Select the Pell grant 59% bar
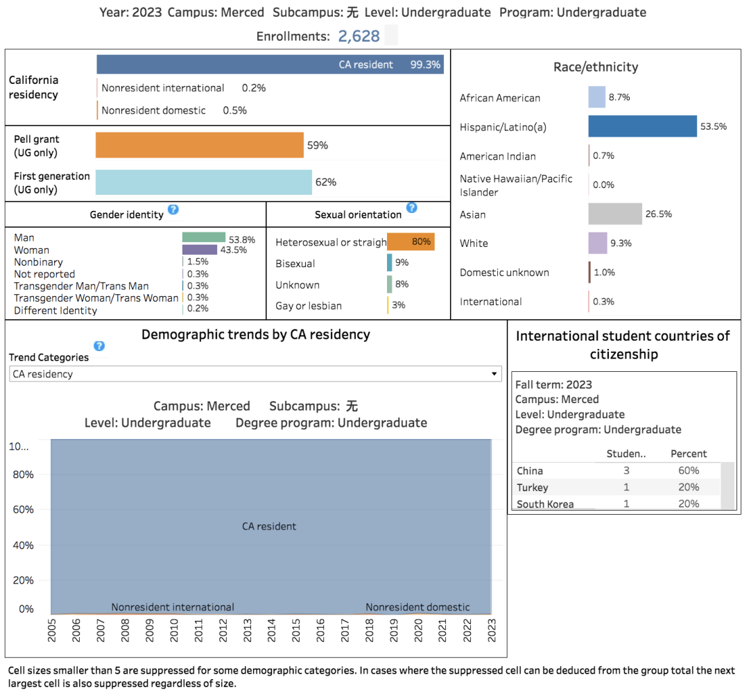 (x=200, y=145)
